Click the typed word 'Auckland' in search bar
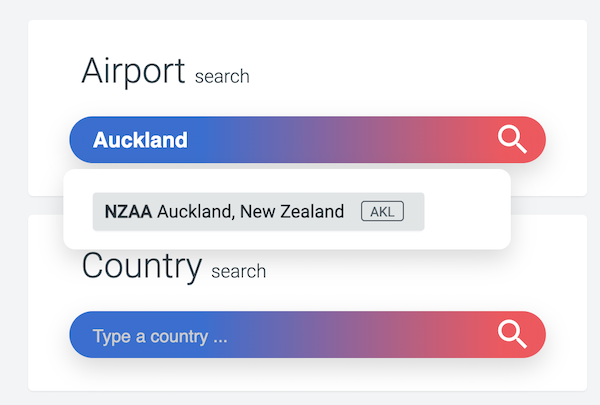 140,140
